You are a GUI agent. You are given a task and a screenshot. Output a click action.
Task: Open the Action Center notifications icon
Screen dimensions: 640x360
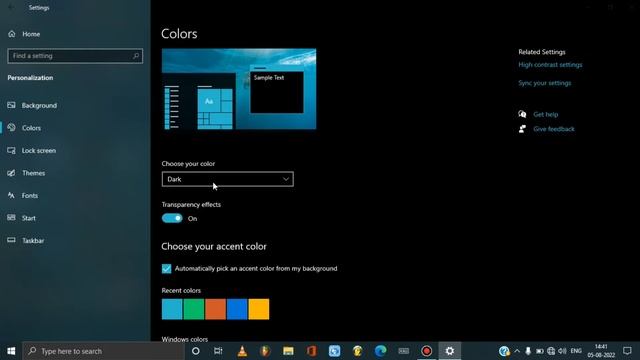click(627, 351)
